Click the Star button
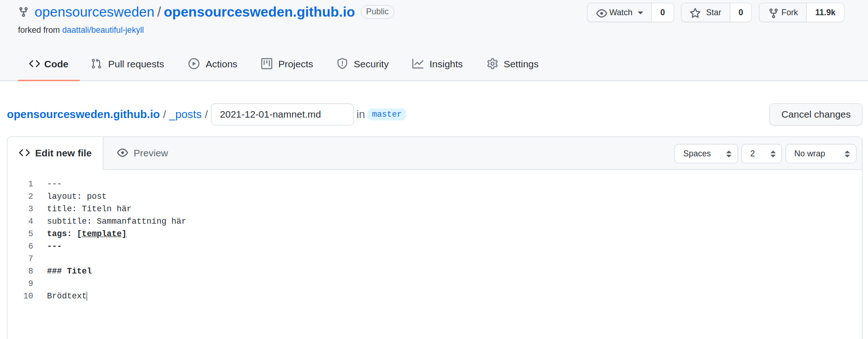The height and width of the screenshot is (339, 868). point(706,12)
